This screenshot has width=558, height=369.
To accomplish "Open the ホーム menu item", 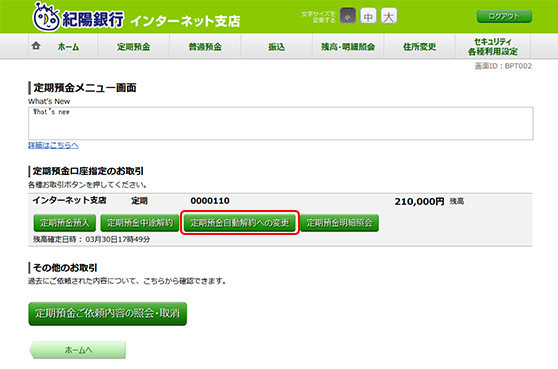I will click(68, 47).
